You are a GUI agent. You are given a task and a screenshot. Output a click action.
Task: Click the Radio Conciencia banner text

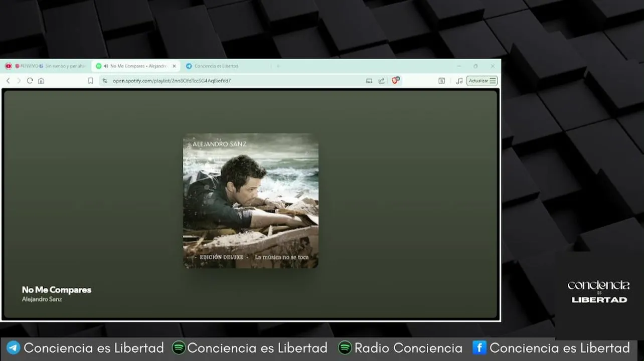click(408, 348)
